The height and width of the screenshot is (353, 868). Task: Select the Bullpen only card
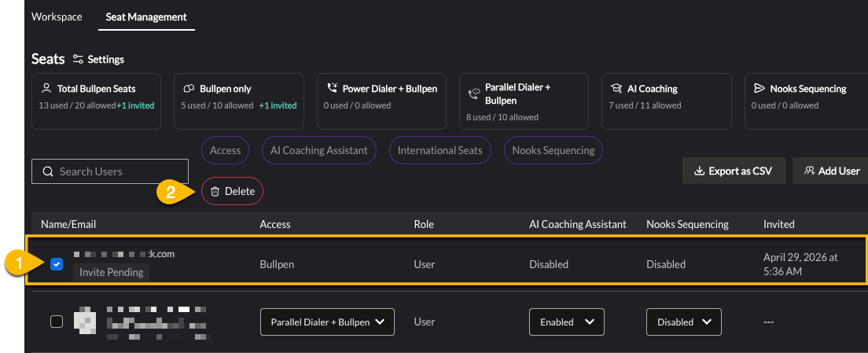tap(238, 101)
